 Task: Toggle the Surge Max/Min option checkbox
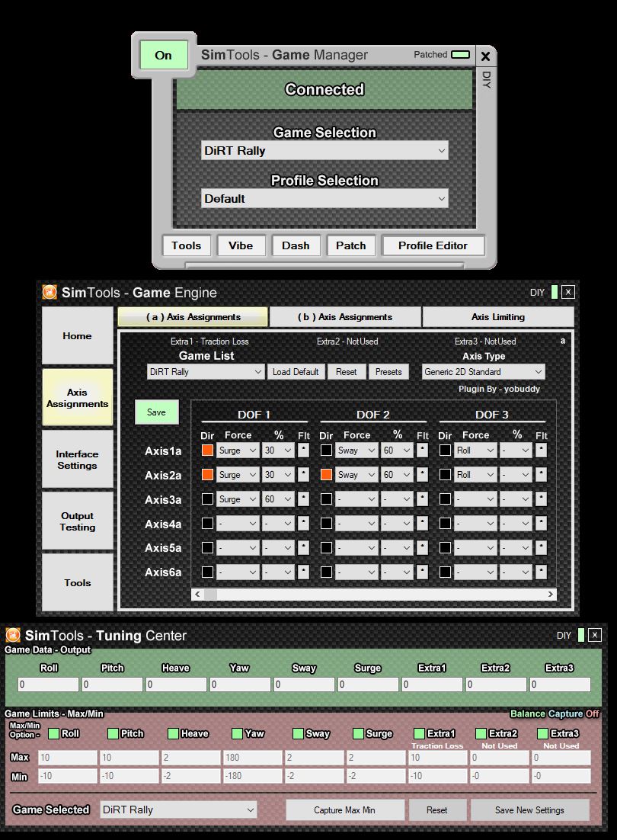tap(359, 733)
